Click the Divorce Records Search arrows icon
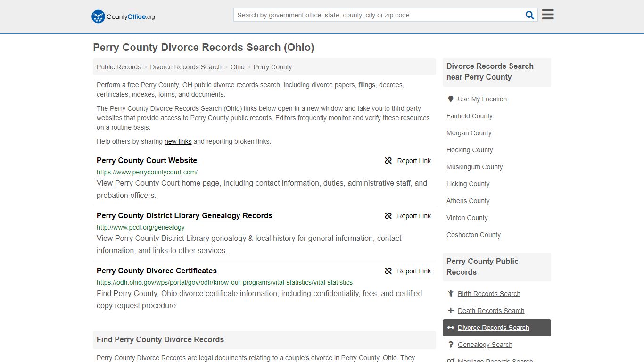Screen dimensions: 644x362 [x=451, y=328]
